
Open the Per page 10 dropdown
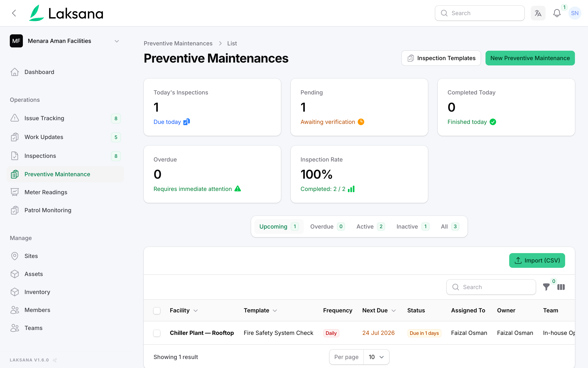tap(376, 357)
